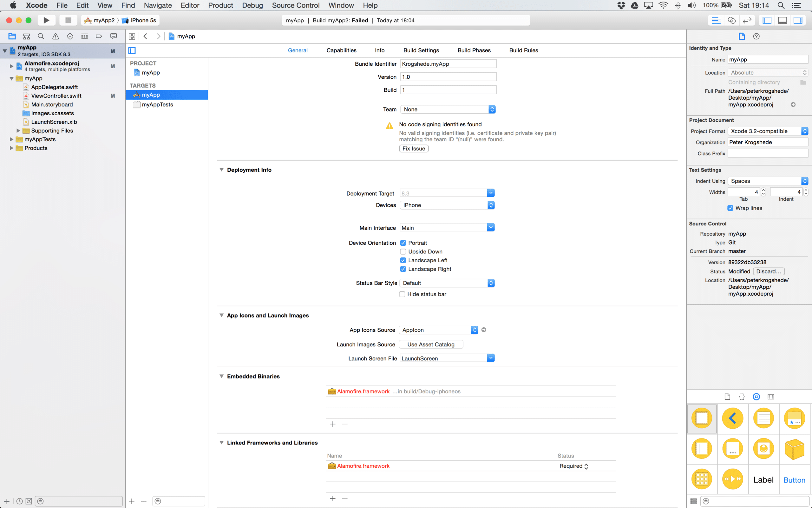
Task: Check Hide status bar option
Action: click(402, 294)
